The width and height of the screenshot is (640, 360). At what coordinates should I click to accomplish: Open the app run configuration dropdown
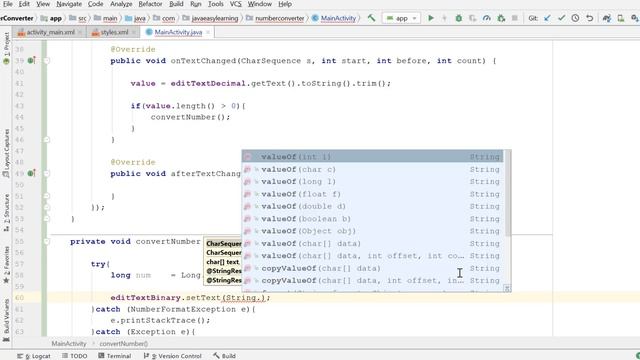401,18
